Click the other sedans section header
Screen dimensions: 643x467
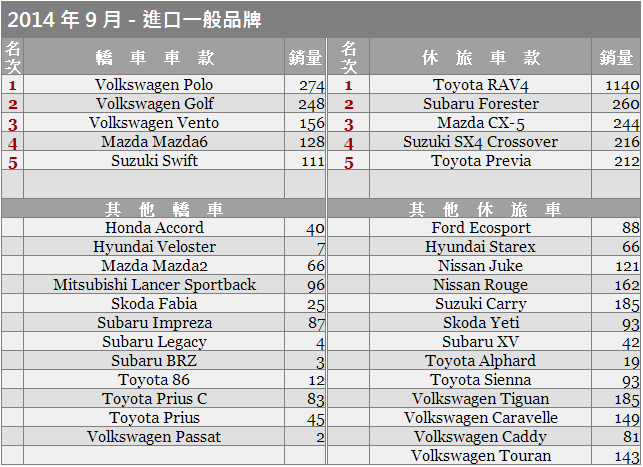164,209
